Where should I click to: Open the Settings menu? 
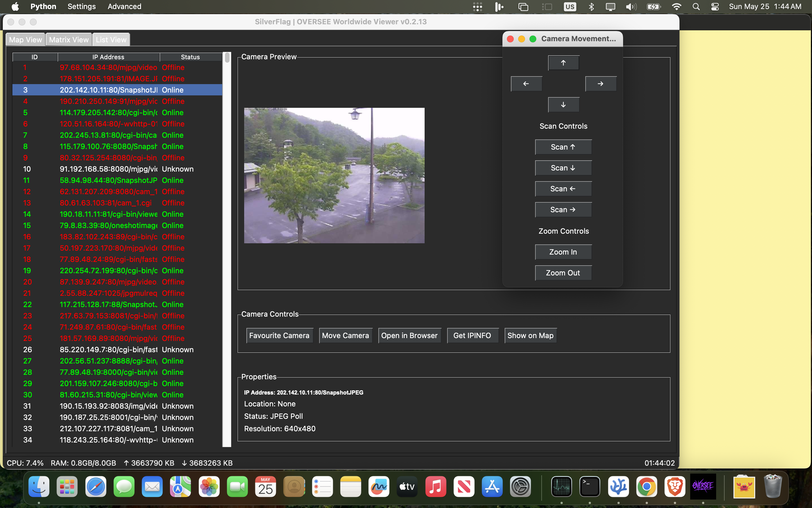[81, 6]
